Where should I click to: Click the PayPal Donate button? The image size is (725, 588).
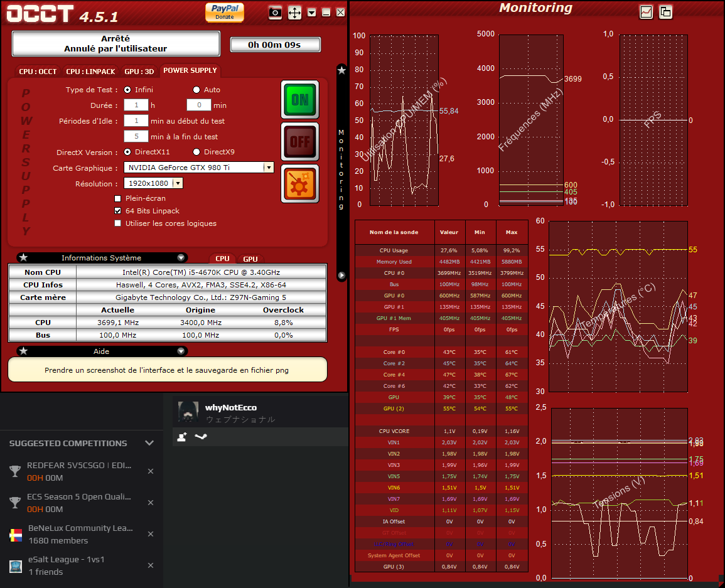tap(224, 12)
